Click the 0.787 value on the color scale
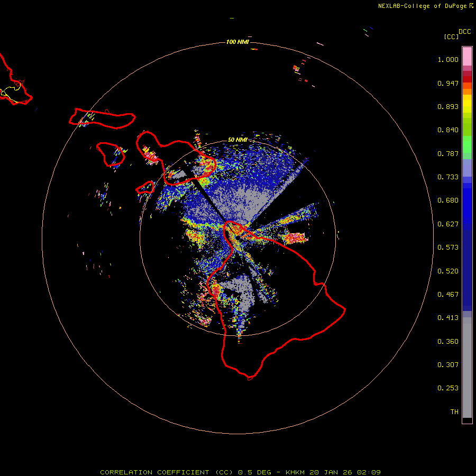 pos(448,153)
